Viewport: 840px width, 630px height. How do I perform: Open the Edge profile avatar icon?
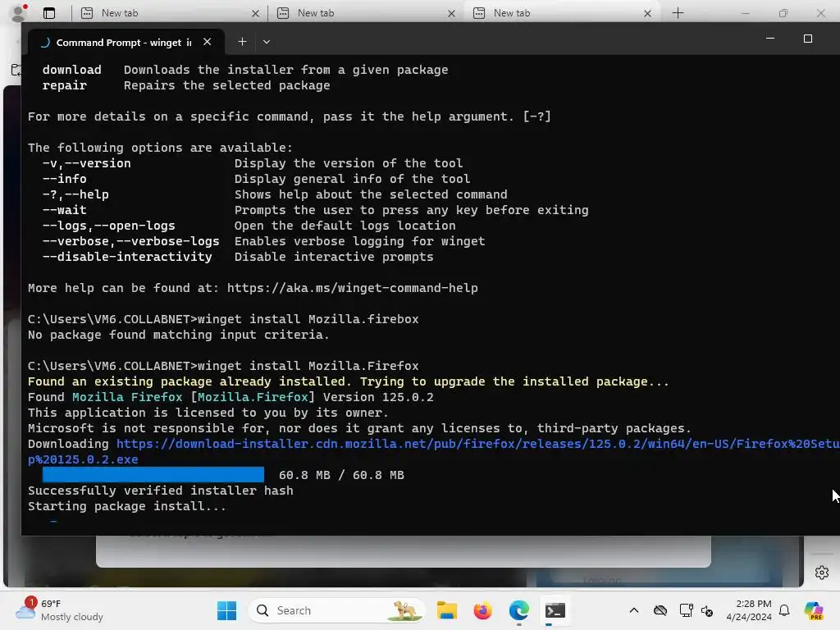tap(18, 13)
